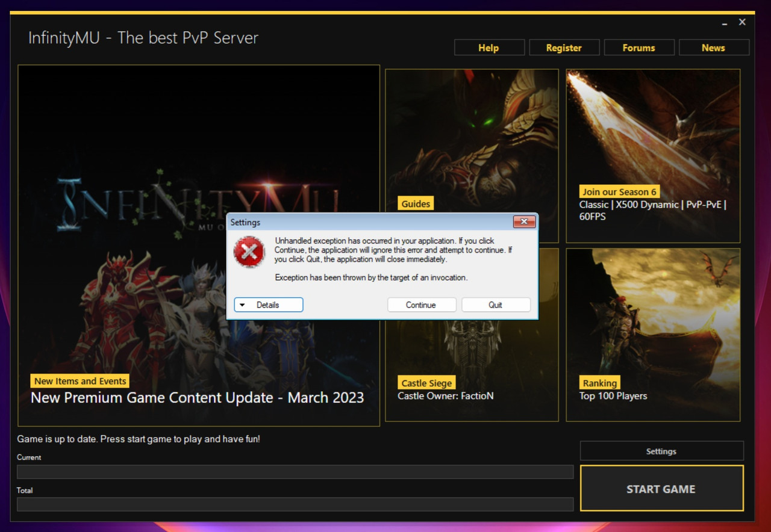The image size is (771, 532).
Task: Open the Register page
Action: 564,48
